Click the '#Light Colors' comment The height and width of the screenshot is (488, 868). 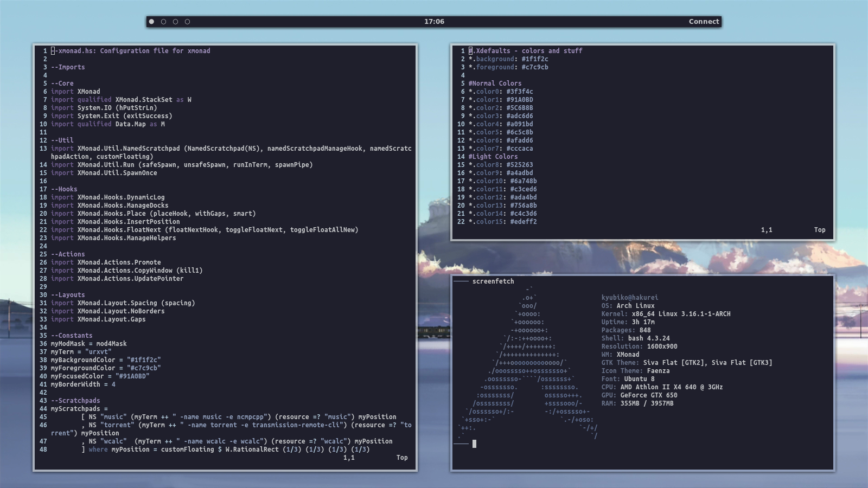pos(493,157)
